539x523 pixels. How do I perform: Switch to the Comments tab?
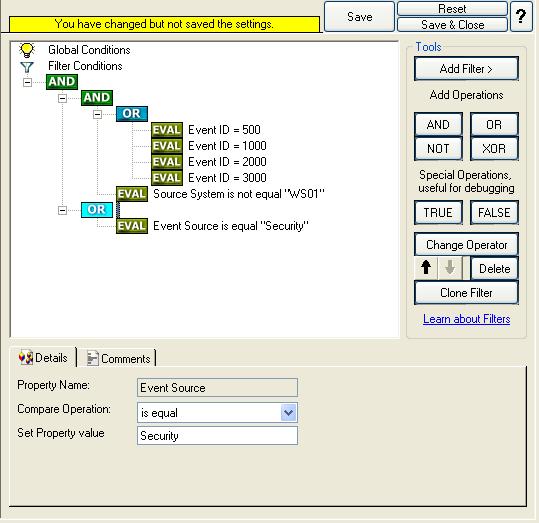click(119, 359)
